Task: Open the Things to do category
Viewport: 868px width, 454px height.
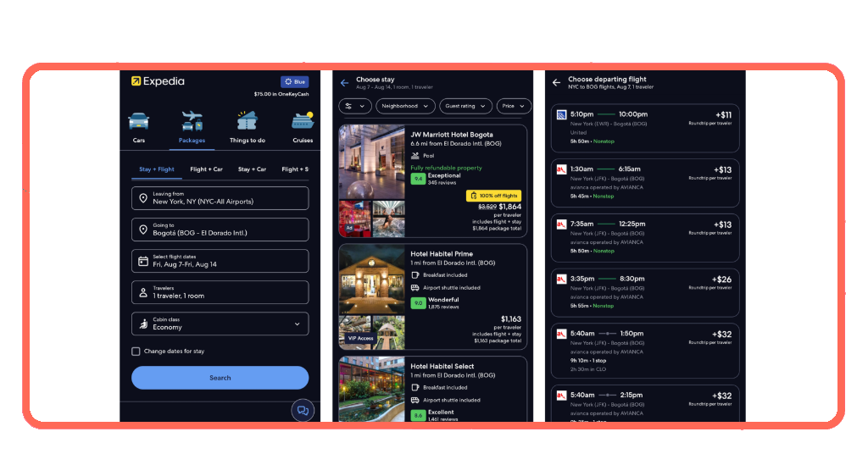Action: (247, 127)
